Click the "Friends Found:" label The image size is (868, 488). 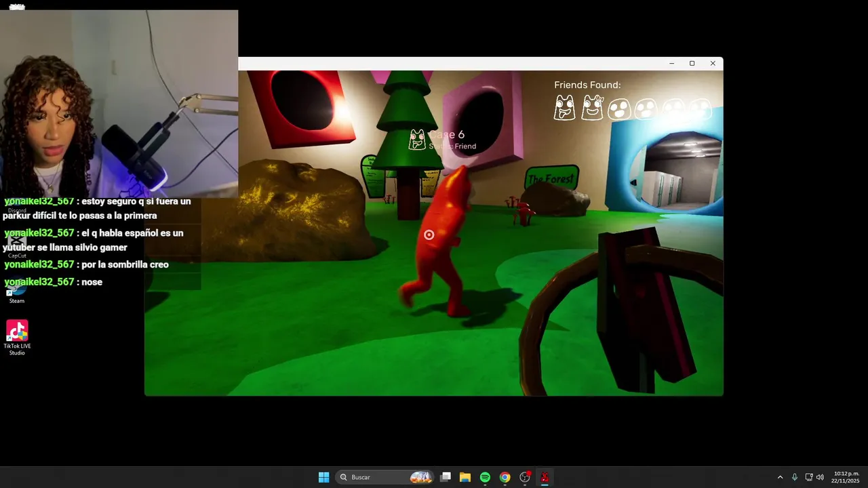coord(587,85)
